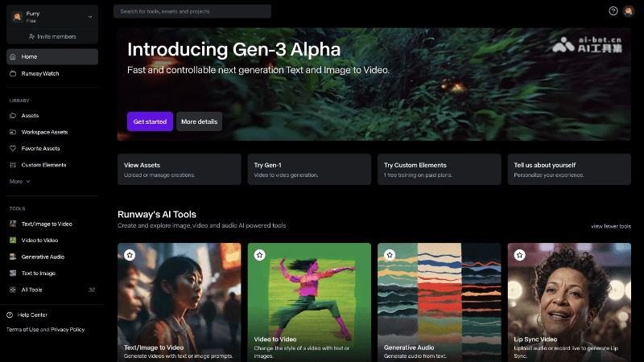
Task: Open the Generative Audio tool thumbnail
Action: [439, 298]
